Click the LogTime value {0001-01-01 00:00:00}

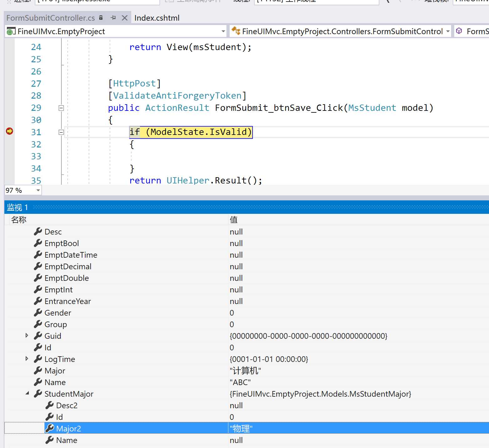pos(269,359)
